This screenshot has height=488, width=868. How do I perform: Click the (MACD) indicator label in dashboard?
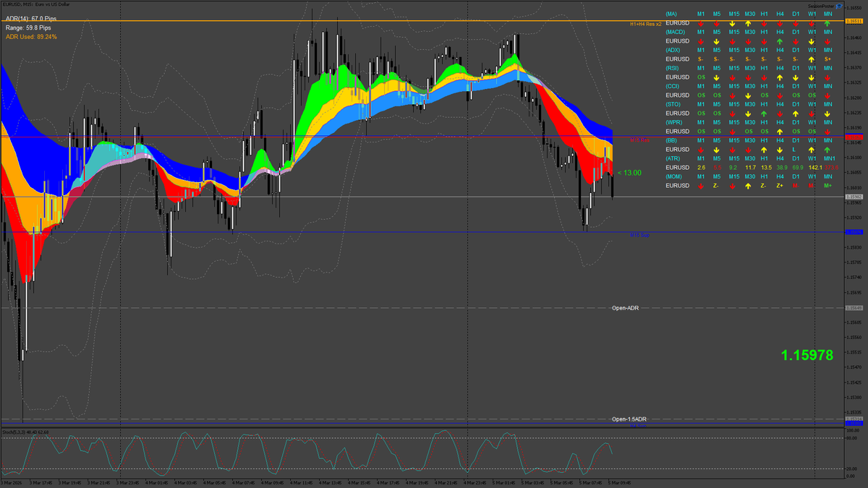point(676,32)
